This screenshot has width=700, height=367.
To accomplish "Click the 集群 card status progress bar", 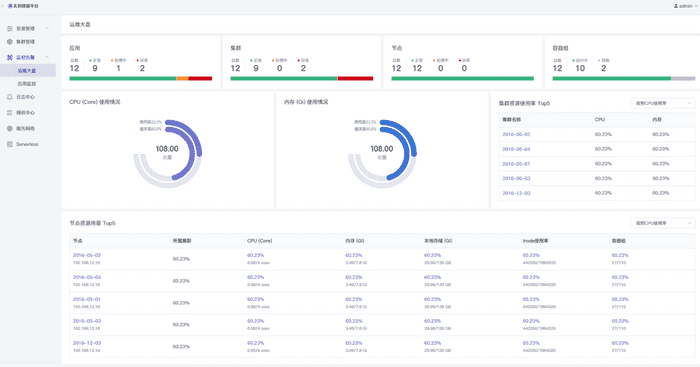I will 302,79.
